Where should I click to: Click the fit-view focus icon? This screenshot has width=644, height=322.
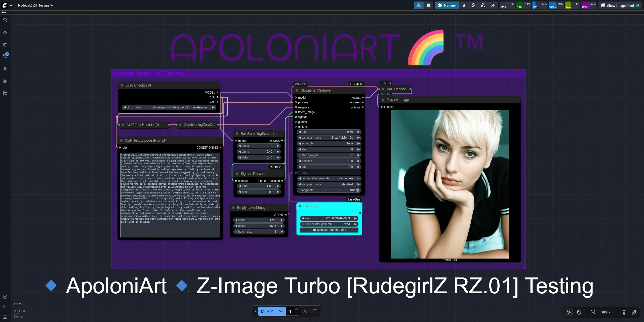593,312
